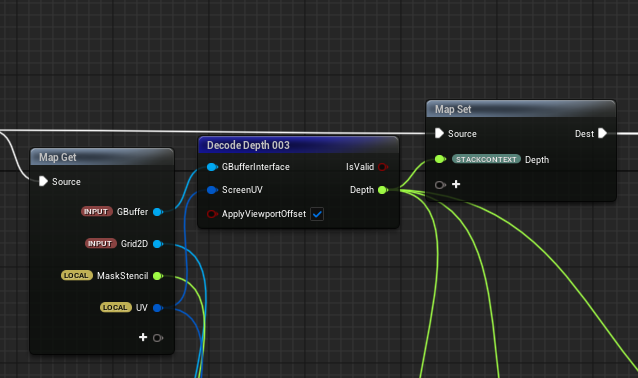Click the Depth parameter name in Map Set
638x378 pixels.
tap(537, 160)
